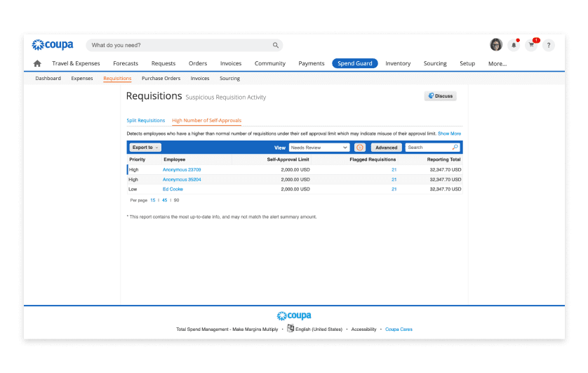This screenshot has width=588, height=373.
Task: Open employee Ed Cooke link
Action: click(x=173, y=189)
